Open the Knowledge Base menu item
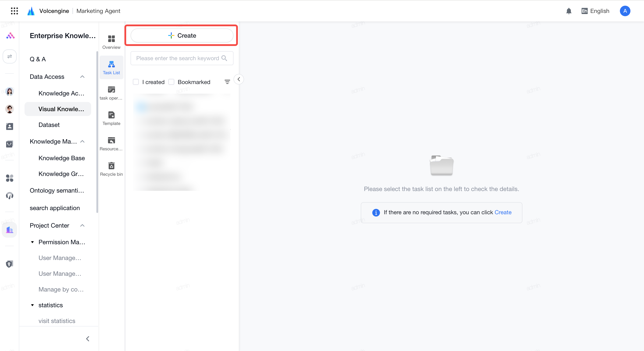This screenshot has width=644, height=351. (x=62, y=158)
